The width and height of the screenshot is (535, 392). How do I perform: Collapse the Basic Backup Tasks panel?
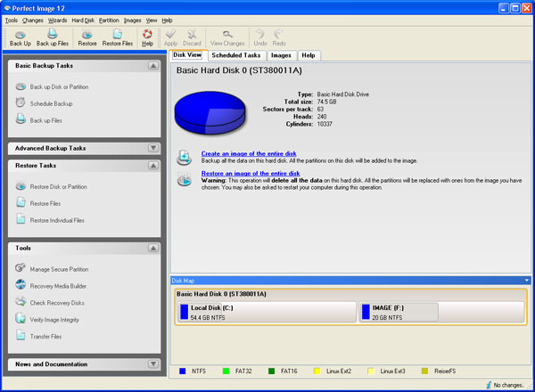[152, 66]
